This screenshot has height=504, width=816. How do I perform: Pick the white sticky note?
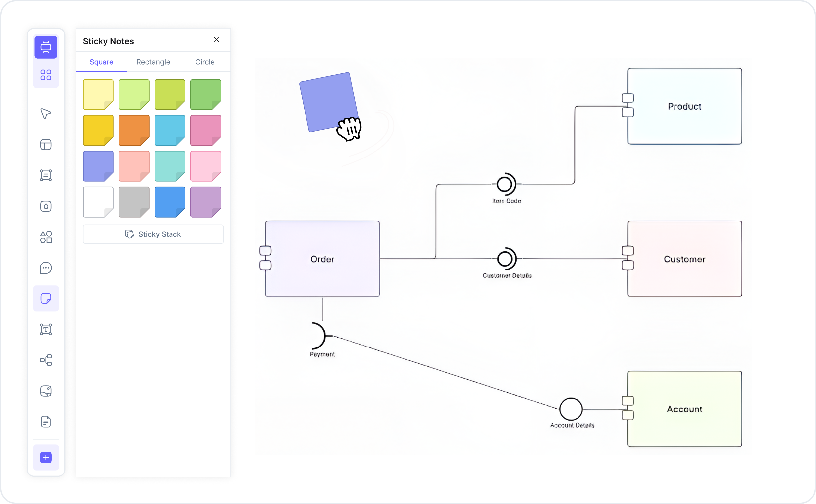[x=99, y=202]
